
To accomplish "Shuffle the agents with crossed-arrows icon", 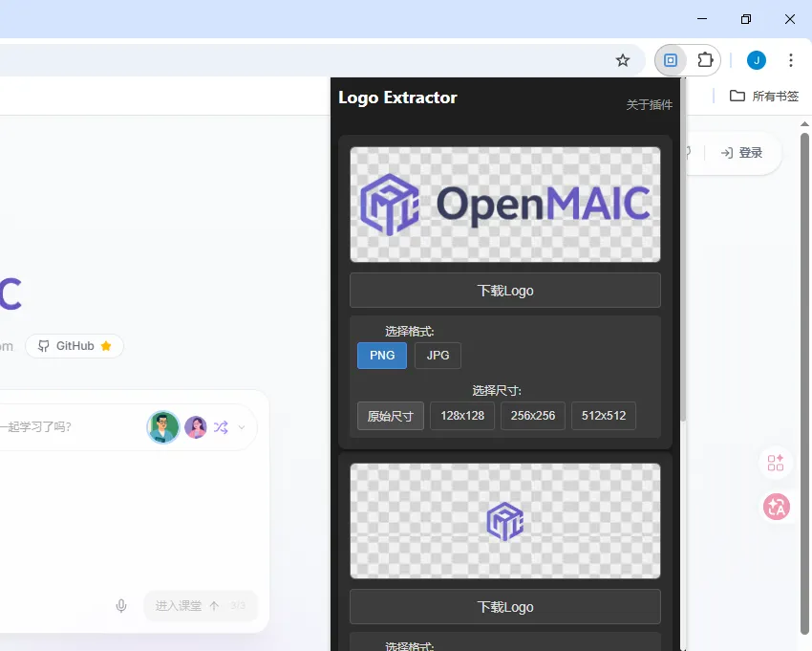I will 221,427.
